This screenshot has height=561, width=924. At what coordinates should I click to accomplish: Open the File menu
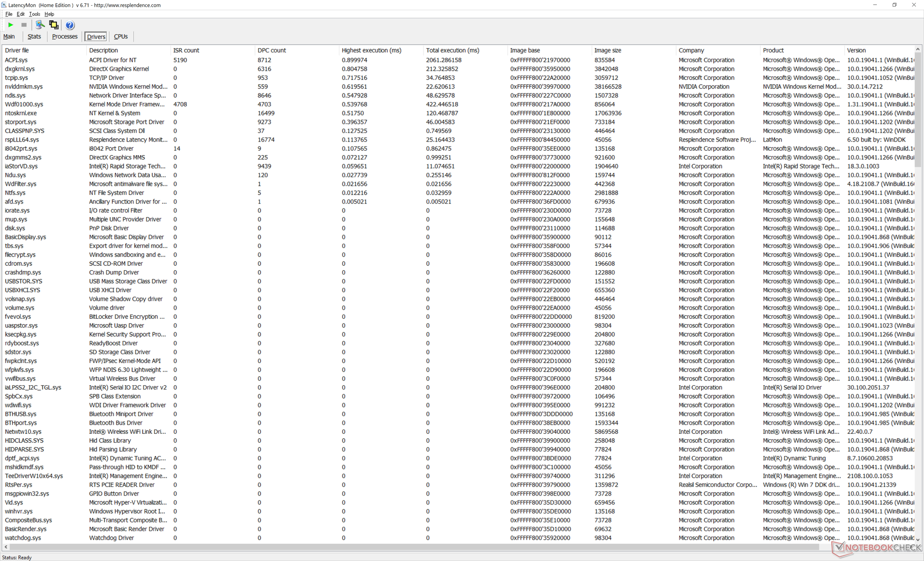click(9, 14)
